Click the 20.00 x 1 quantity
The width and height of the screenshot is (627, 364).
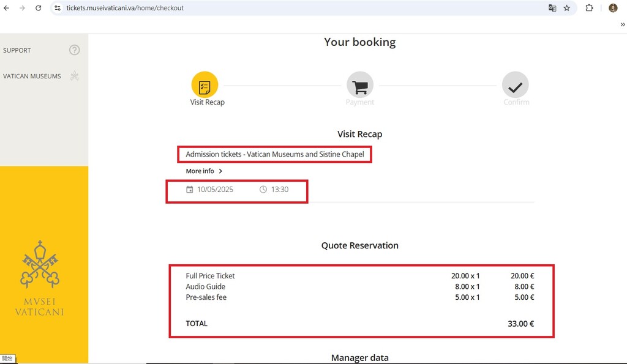click(x=465, y=276)
